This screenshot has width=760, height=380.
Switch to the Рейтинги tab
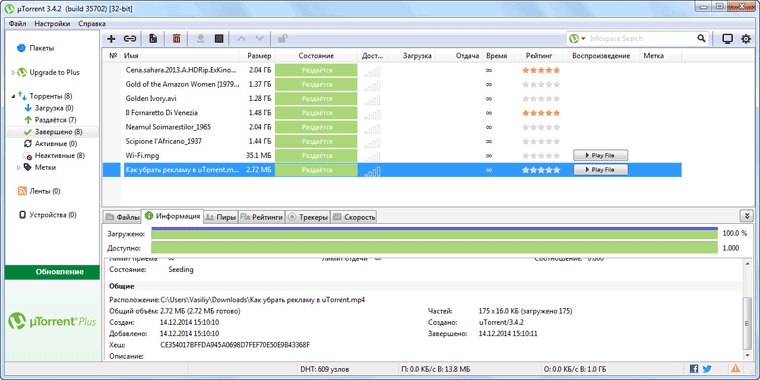[x=261, y=217]
